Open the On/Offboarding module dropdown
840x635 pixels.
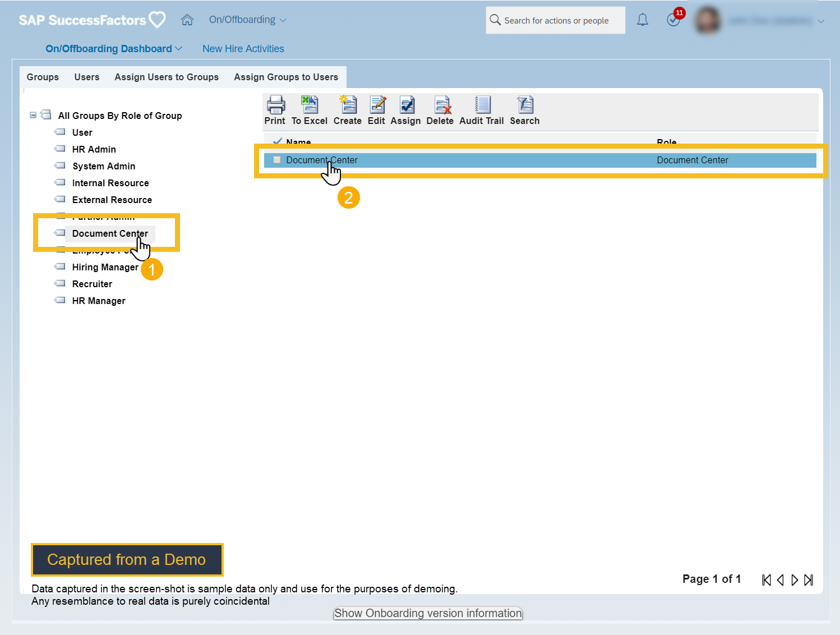coord(247,20)
